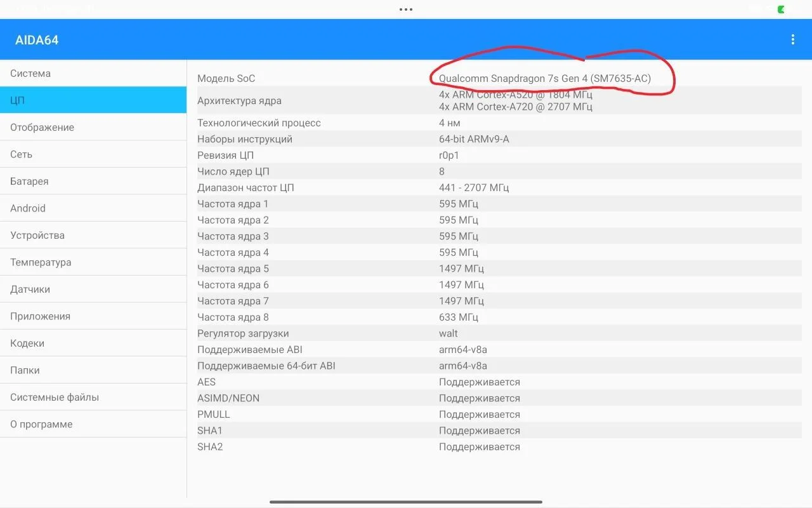The image size is (812, 508).
Task: Go to the Папки section
Action: pos(93,370)
